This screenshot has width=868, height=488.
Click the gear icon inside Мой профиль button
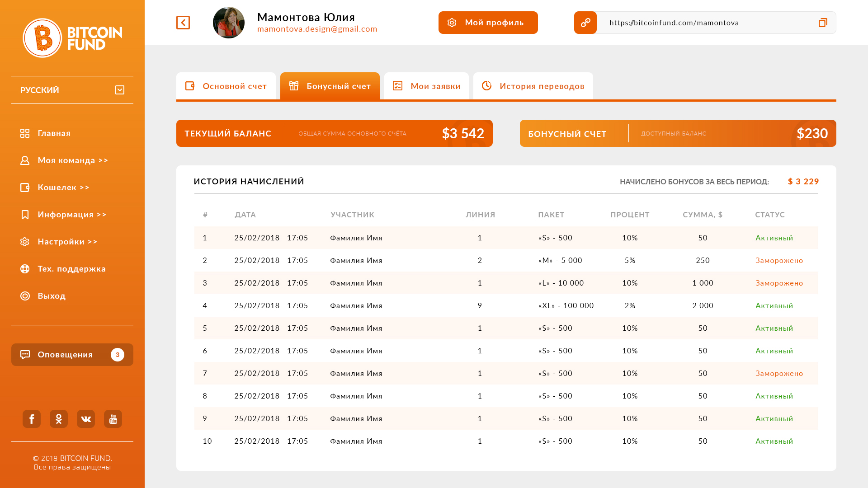tap(452, 23)
